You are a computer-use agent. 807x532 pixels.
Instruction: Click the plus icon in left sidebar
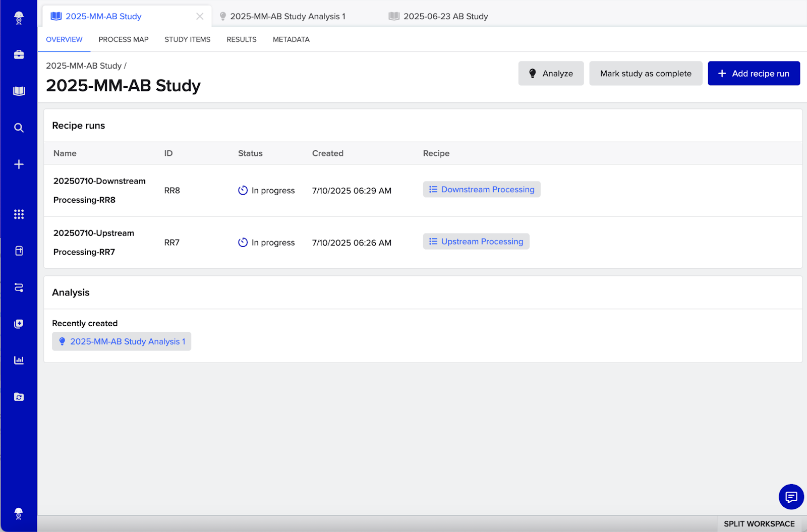tap(19, 164)
